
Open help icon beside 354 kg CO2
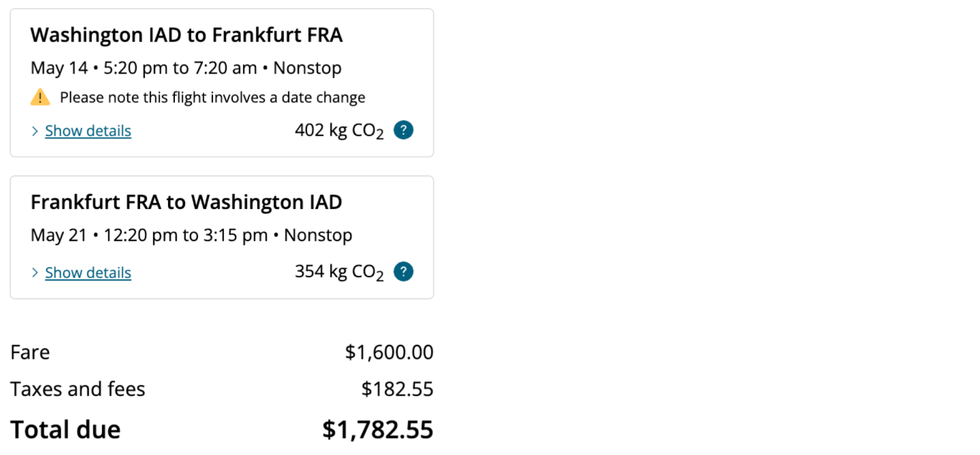coord(404,272)
